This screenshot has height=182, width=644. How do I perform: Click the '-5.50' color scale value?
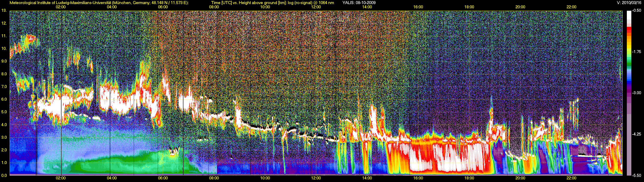(x=637, y=175)
